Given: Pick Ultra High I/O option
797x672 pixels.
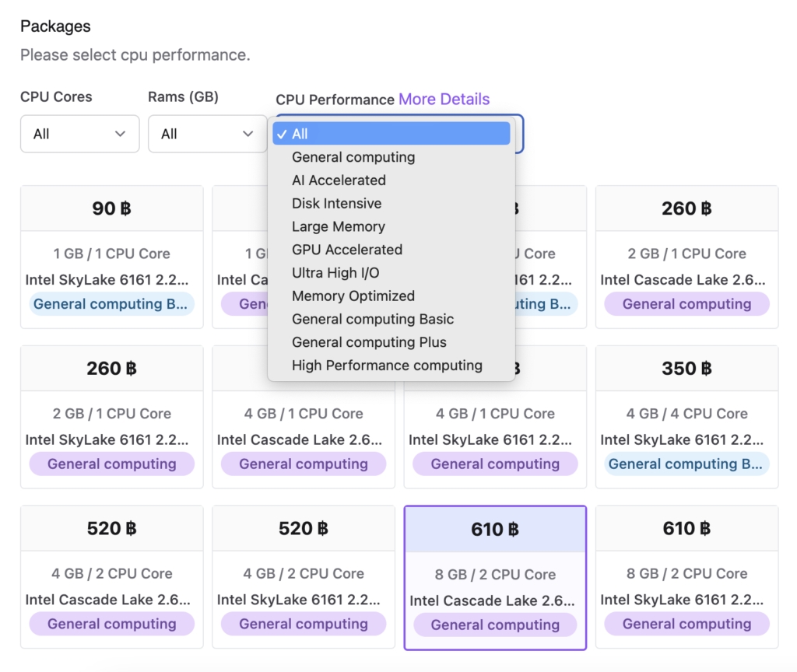Looking at the screenshot, I should click(335, 273).
